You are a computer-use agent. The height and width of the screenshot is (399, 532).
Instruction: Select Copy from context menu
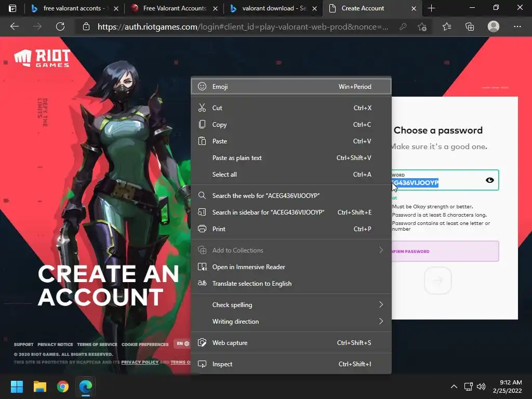(291, 125)
